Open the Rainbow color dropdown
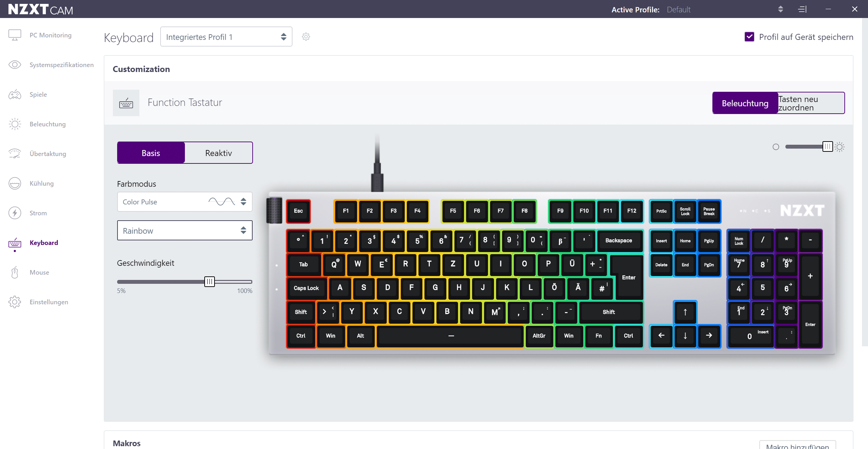 pyautogui.click(x=185, y=231)
